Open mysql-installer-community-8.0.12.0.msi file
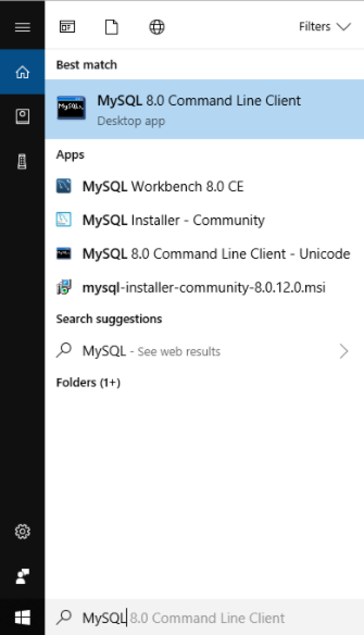Screen dimensions: 364x635 [x=205, y=288]
